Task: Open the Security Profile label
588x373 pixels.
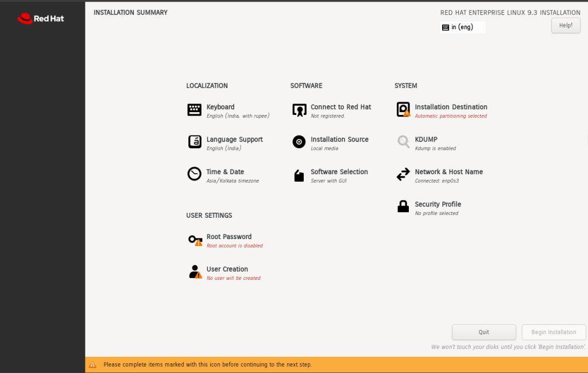Action: pos(438,204)
